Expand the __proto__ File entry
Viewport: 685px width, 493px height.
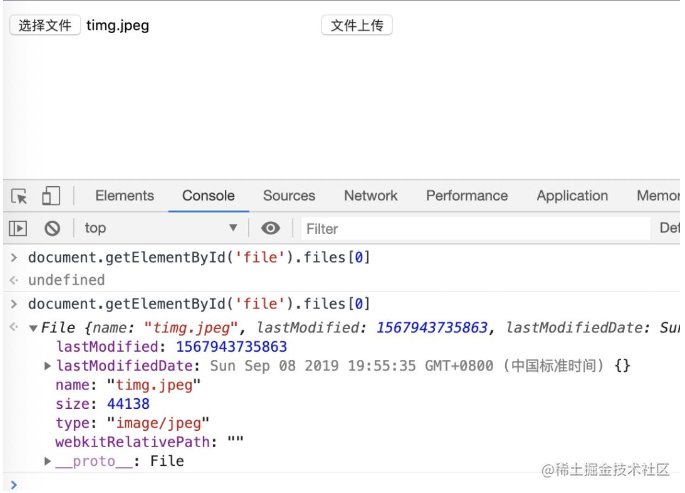tap(48, 461)
